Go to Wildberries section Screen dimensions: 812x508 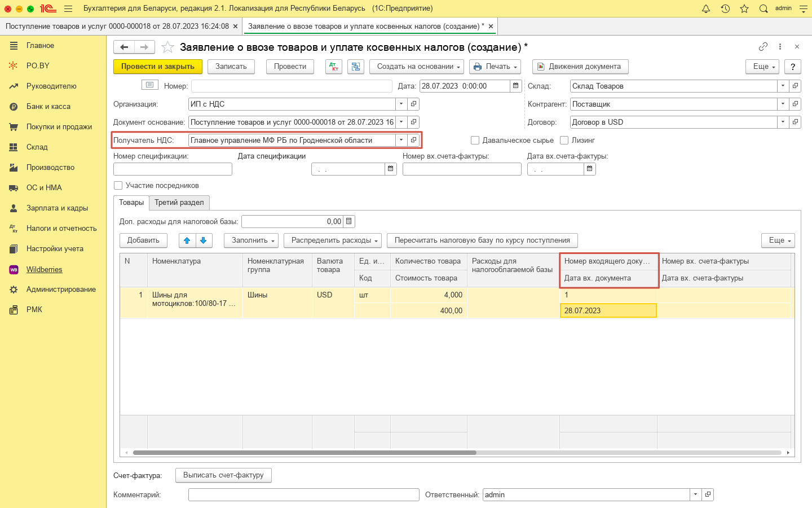44,269
